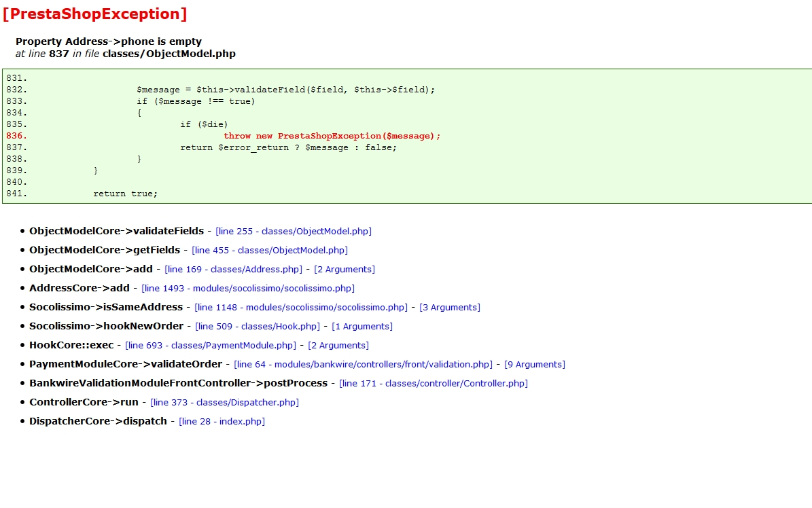The image size is (812, 508).
Task: Click the [PrestaShopException] heading
Action: [94, 14]
